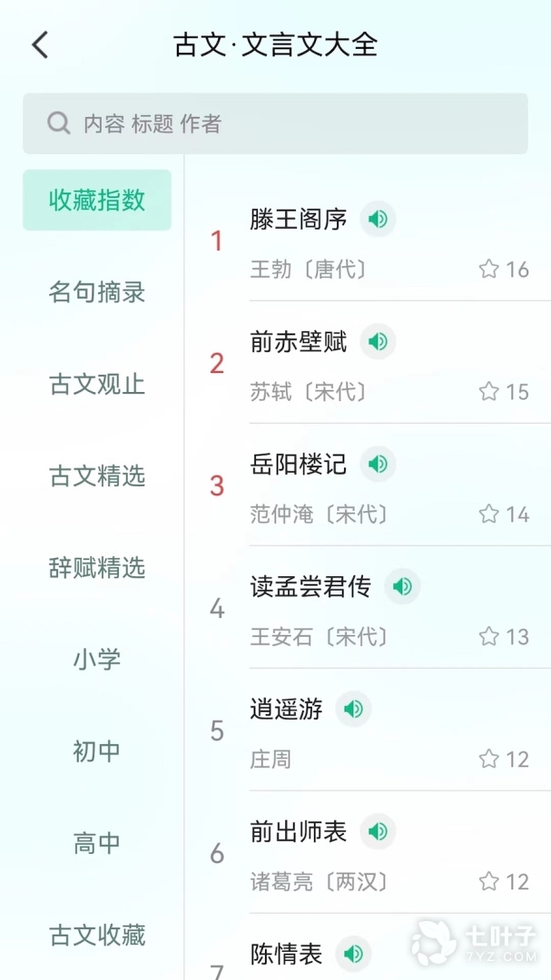Tap the speaker icon beside 岳阳楼记
The image size is (551, 980).
[378, 464]
